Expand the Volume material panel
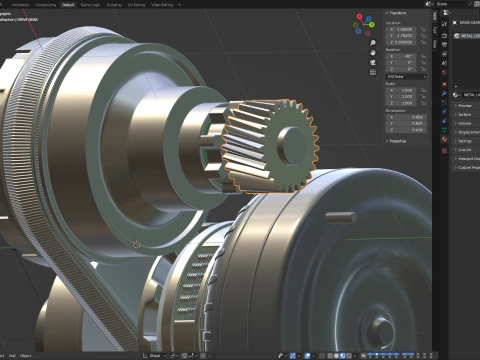Image resolution: width=480 pixels, height=360 pixels. (x=463, y=123)
